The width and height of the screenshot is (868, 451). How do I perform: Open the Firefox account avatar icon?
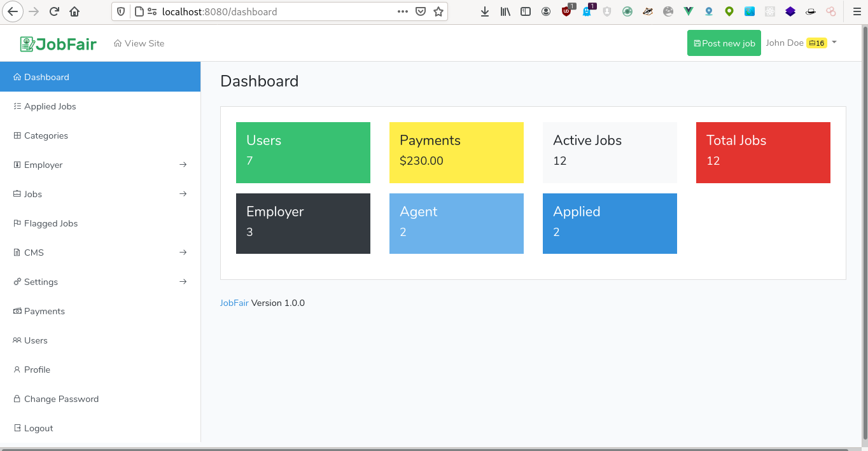[546, 11]
